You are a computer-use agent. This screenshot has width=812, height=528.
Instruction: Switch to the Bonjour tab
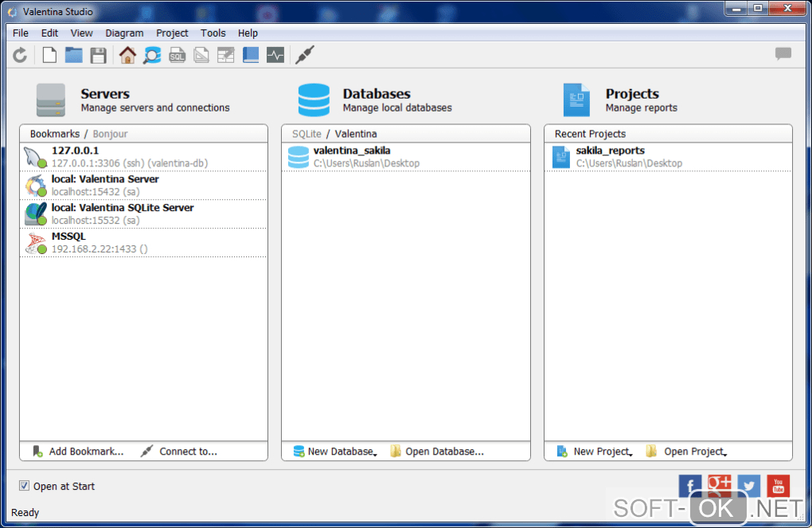pyautogui.click(x=111, y=134)
